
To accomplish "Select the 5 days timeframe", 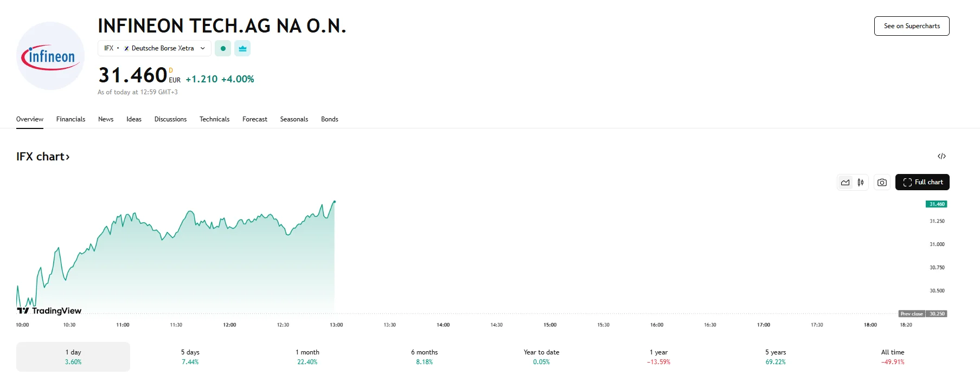I will coord(190,356).
